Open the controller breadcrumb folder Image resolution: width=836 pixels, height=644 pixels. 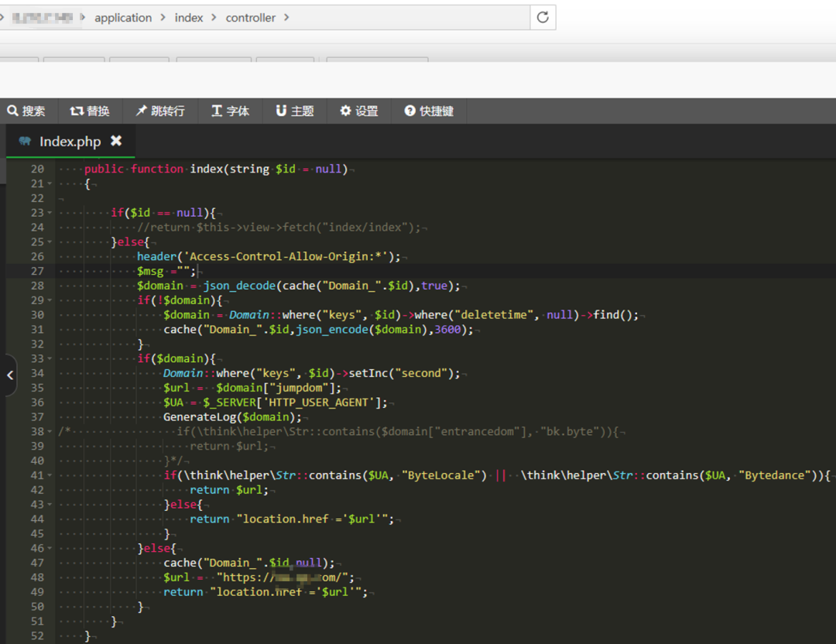click(x=250, y=17)
